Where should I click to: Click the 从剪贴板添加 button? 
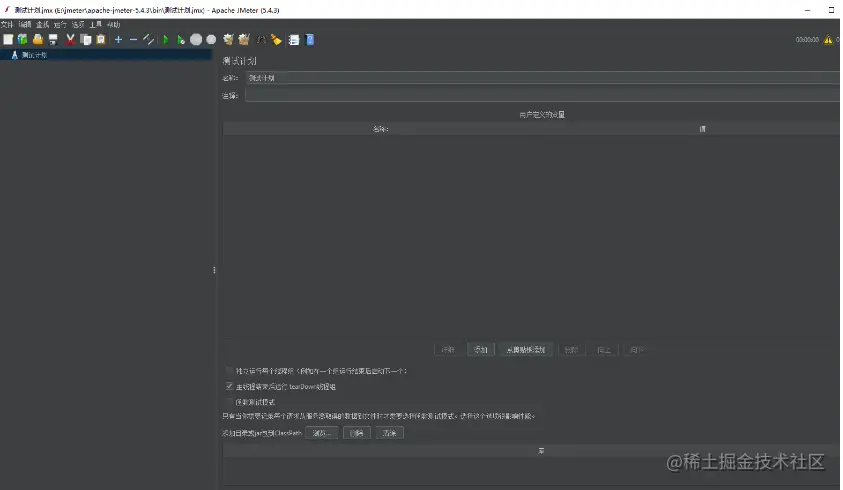526,350
